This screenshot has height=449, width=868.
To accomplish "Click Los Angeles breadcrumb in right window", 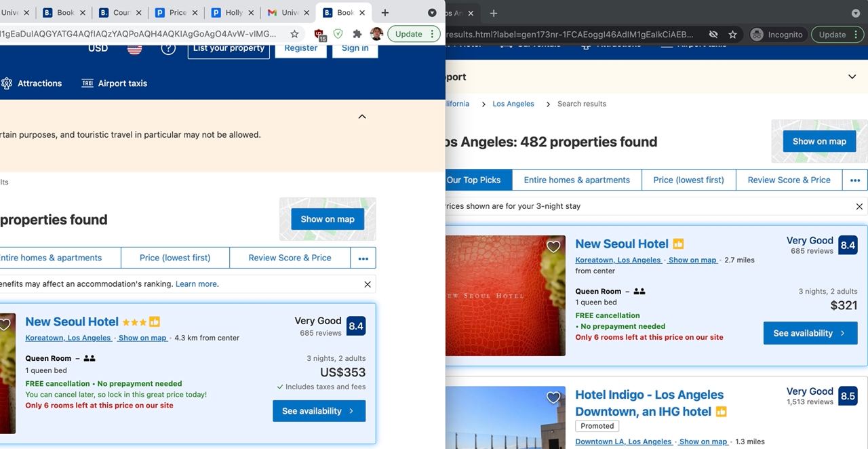I will (513, 104).
